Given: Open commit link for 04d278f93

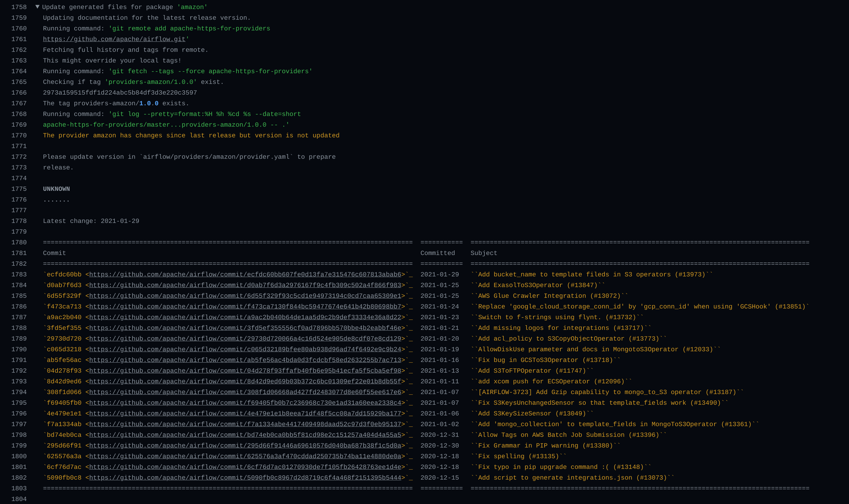Looking at the screenshot, I should (245, 371).
